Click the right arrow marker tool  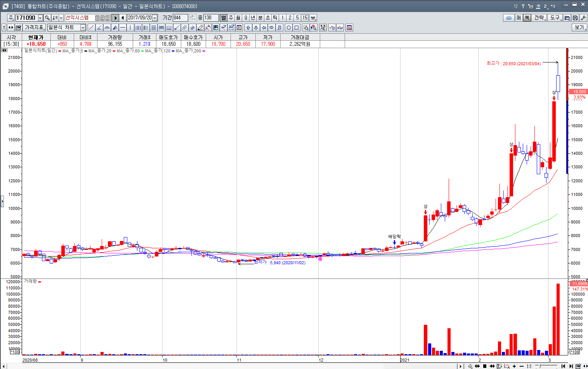click(272, 28)
